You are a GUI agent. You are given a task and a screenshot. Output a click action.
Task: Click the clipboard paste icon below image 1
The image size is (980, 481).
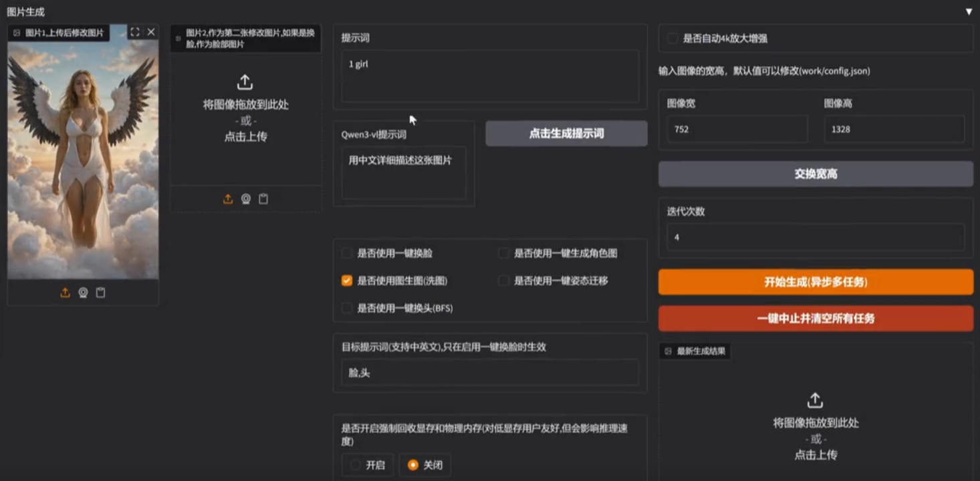100,293
